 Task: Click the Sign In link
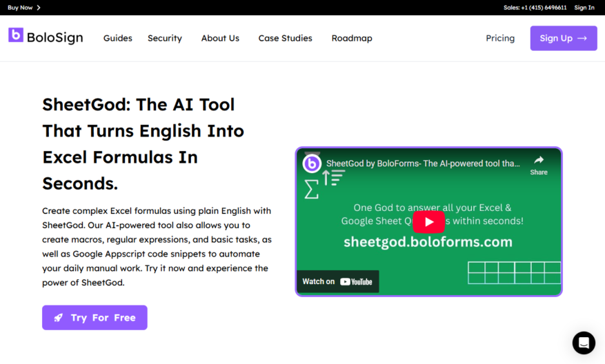[x=584, y=8]
